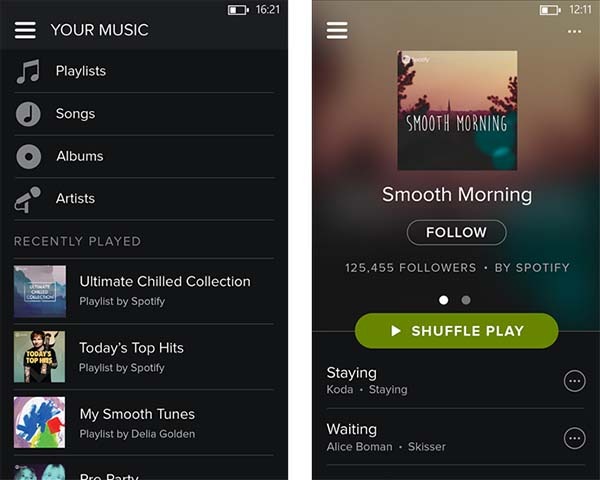Select My Smooth Tunes by Delia Golden
This screenshot has height=480, width=600.
point(144,423)
